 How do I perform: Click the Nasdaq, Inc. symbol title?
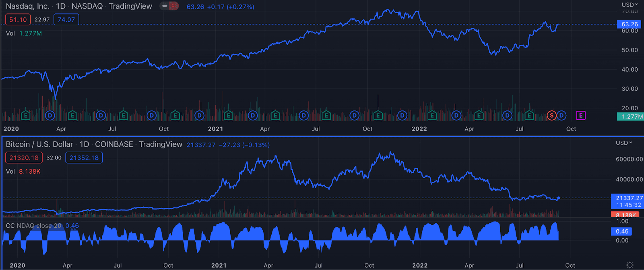(x=27, y=6)
